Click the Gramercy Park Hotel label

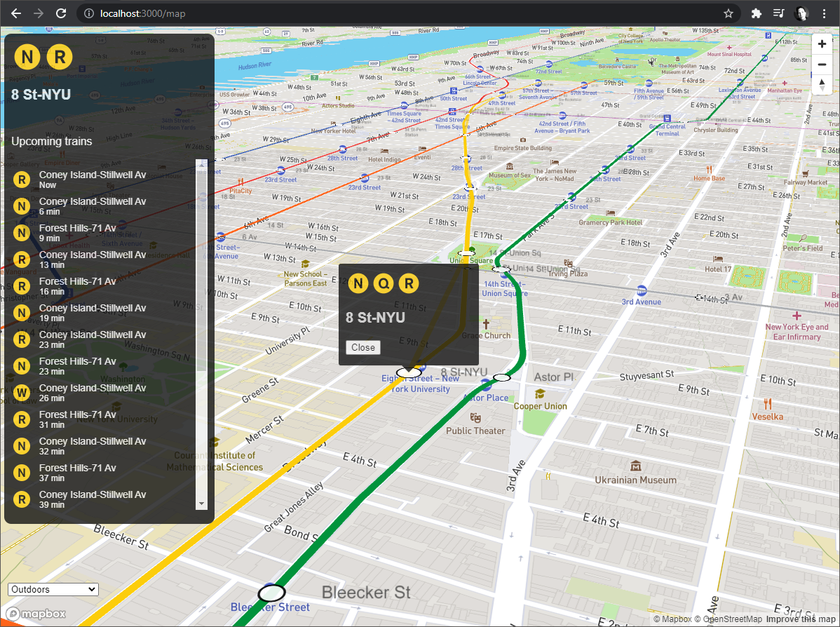(610, 222)
